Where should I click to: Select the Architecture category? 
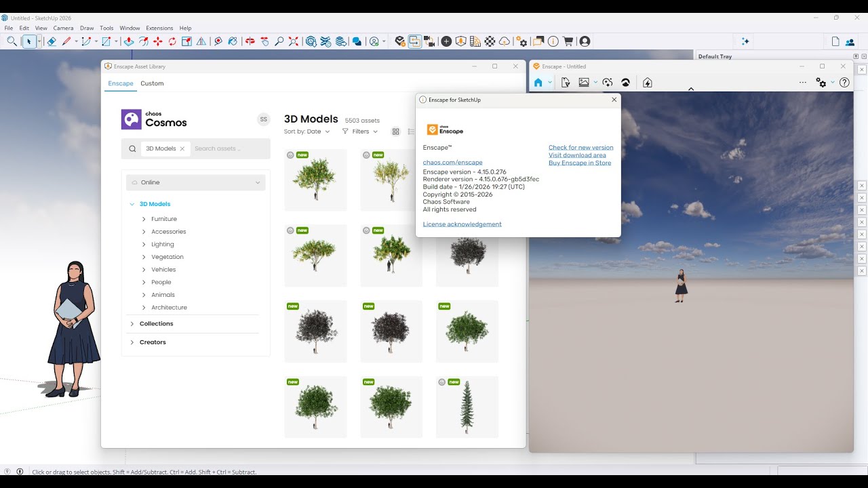170,308
